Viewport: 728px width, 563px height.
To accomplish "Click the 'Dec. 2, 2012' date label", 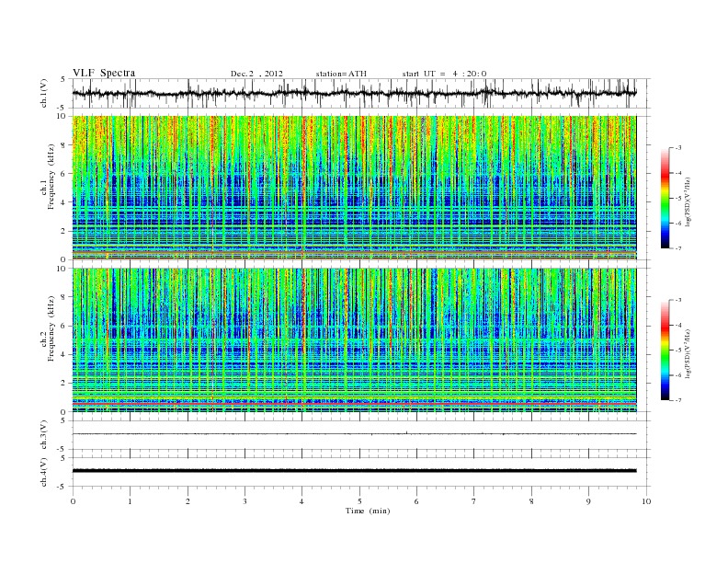I will (256, 74).
